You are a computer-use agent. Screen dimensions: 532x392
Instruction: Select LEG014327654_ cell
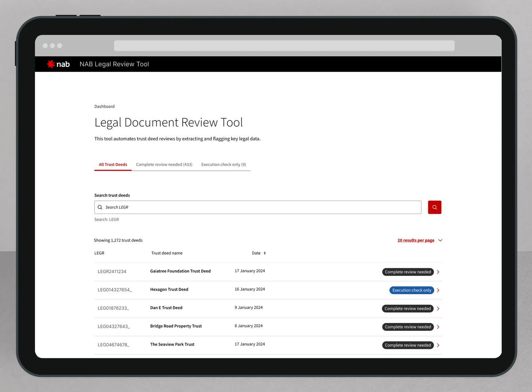(115, 290)
